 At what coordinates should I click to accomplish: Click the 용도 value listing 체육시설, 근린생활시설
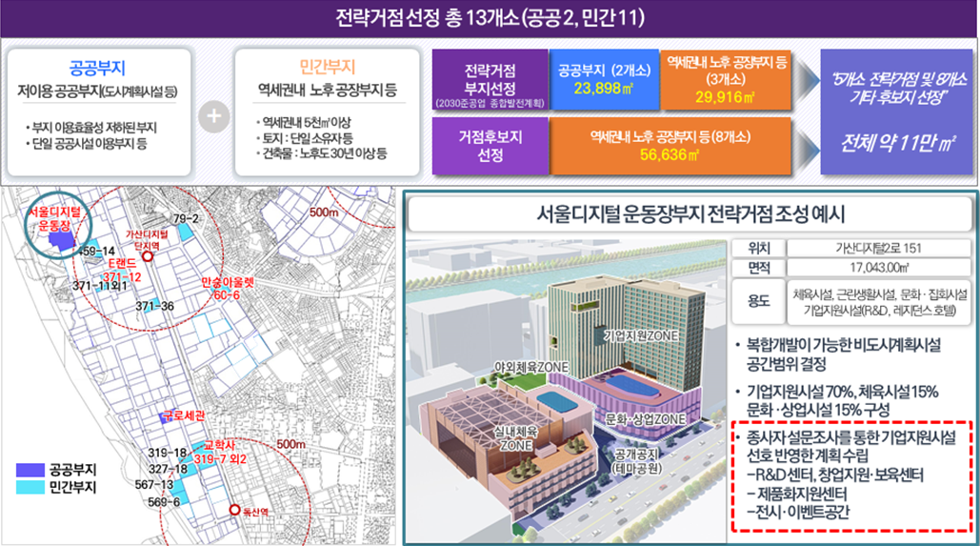(879, 301)
